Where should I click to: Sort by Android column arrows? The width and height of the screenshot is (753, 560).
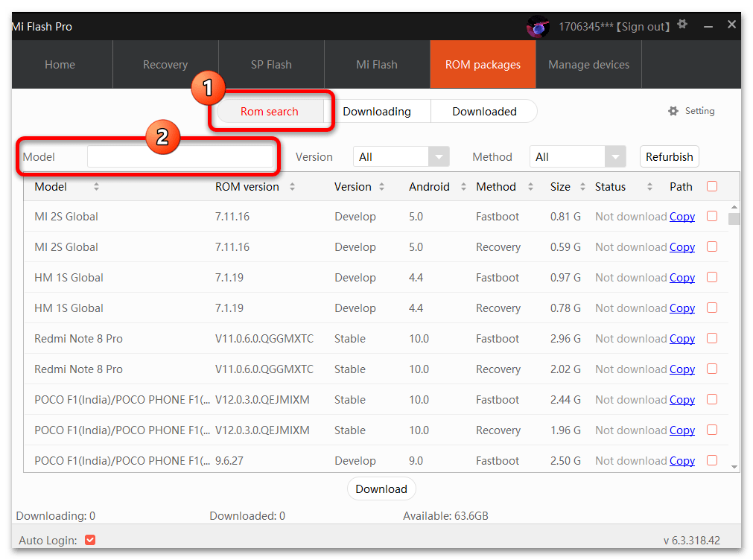[463, 187]
